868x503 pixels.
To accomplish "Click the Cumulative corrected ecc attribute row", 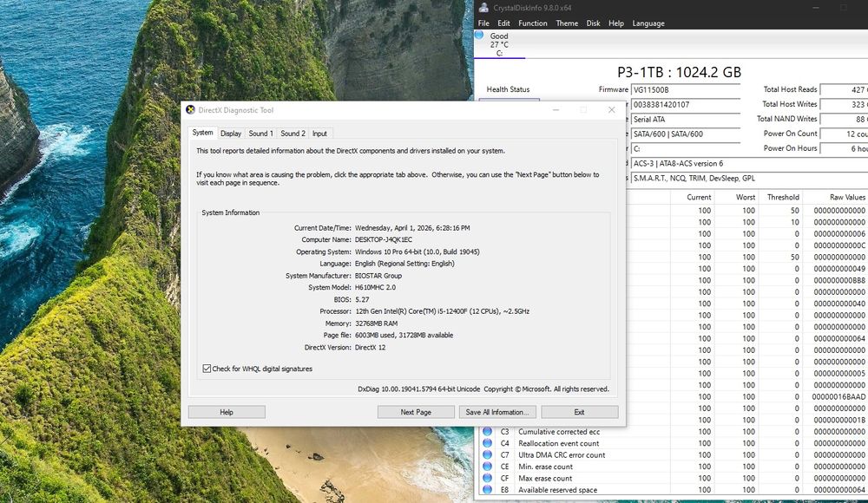I will click(674, 432).
